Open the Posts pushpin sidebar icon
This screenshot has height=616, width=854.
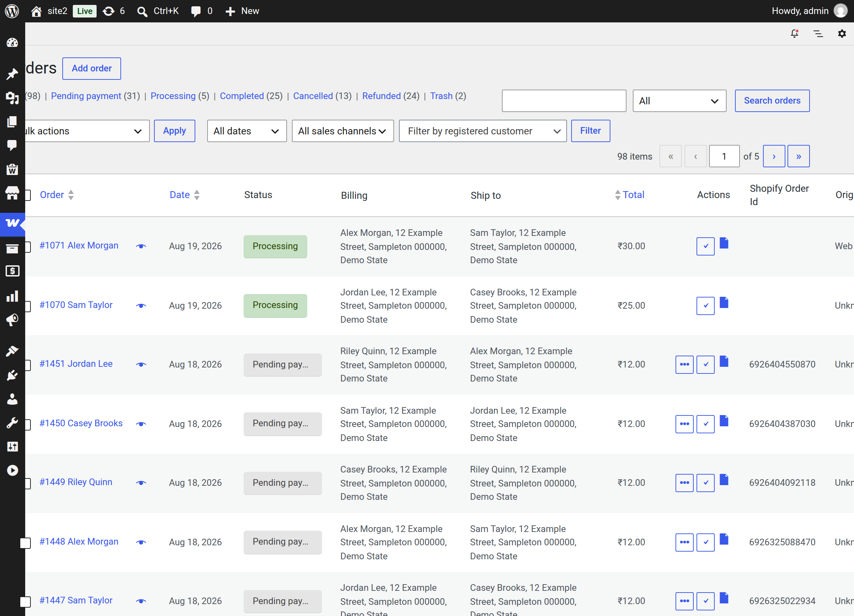[13, 74]
